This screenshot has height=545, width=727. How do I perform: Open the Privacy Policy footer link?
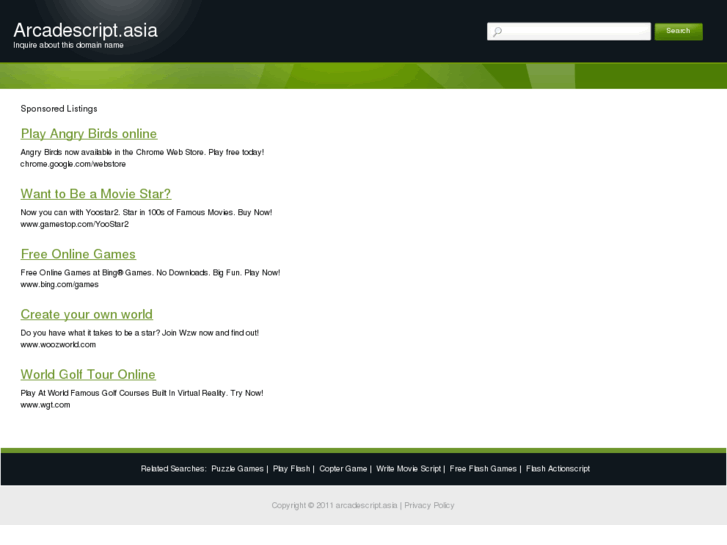point(429,506)
